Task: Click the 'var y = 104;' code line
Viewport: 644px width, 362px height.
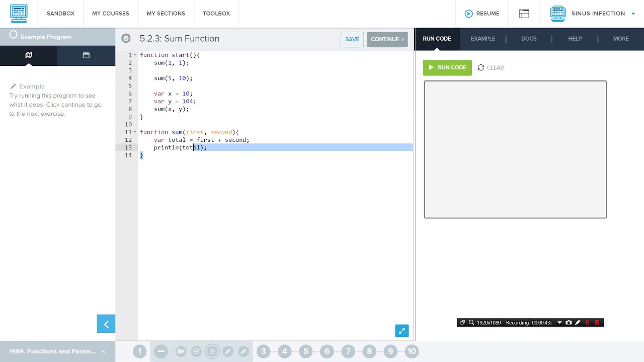Action: coord(175,101)
